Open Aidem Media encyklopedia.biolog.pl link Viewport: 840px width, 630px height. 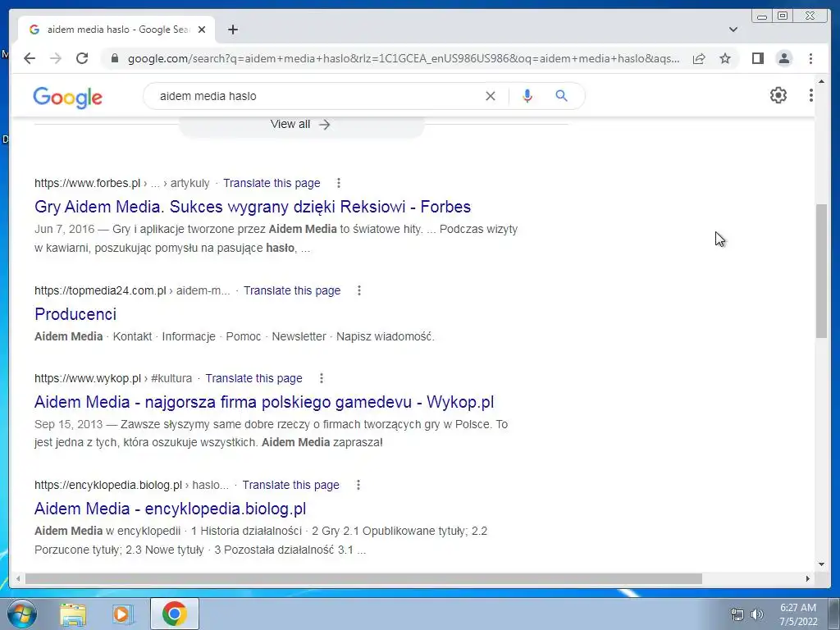click(x=171, y=509)
